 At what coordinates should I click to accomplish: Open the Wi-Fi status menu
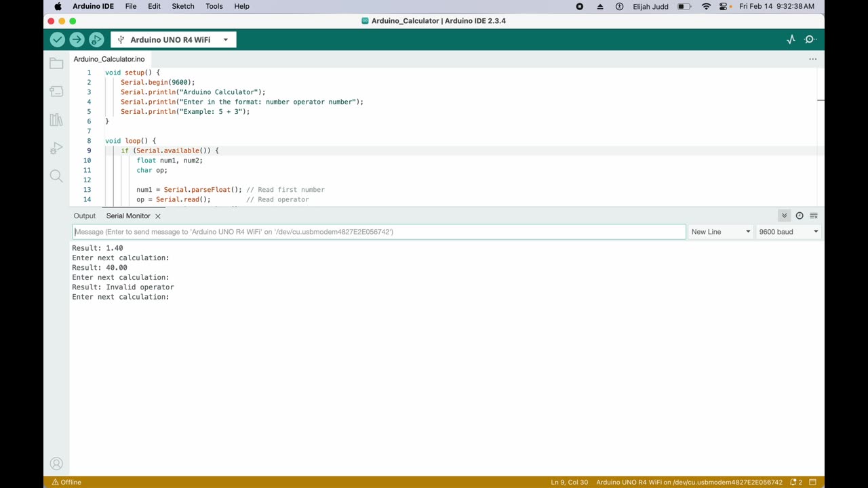(x=706, y=6)
